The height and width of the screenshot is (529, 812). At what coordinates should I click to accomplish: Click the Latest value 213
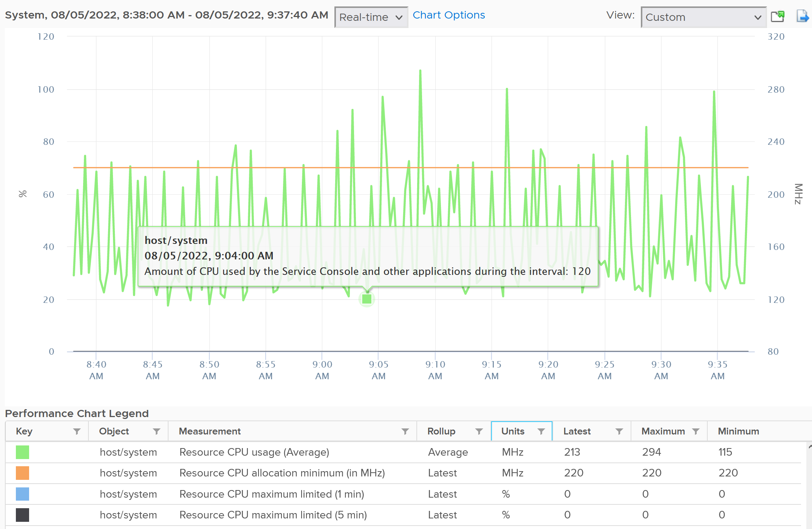pos(572,452)
